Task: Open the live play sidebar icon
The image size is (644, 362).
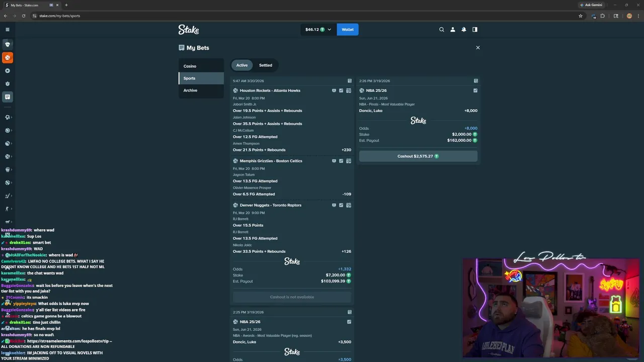Action: point(7,71)
